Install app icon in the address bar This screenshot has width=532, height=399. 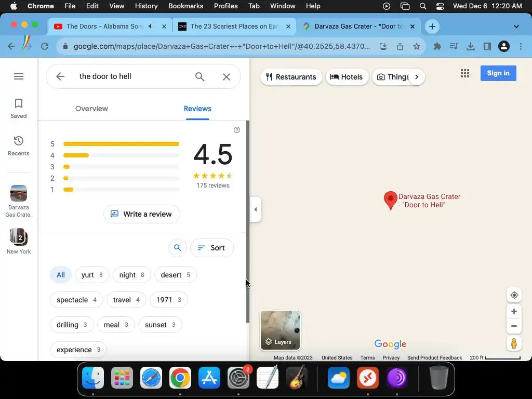click(383, 46)
